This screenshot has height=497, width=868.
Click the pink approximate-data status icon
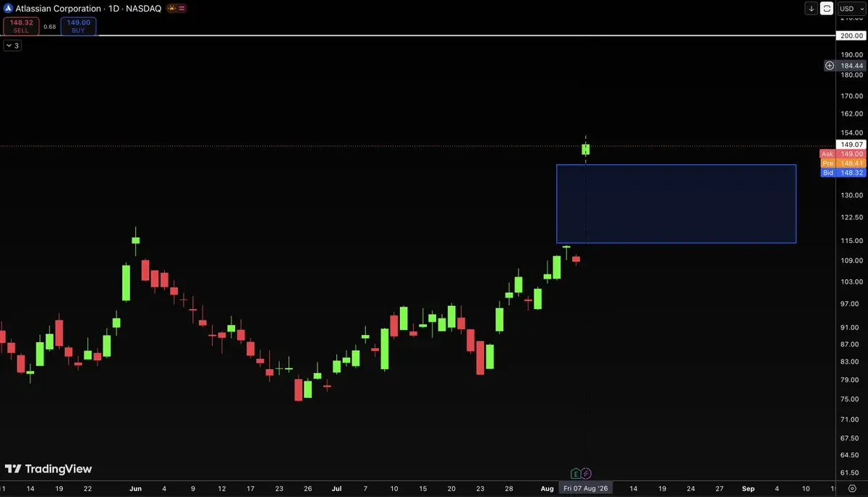(183, 9)
